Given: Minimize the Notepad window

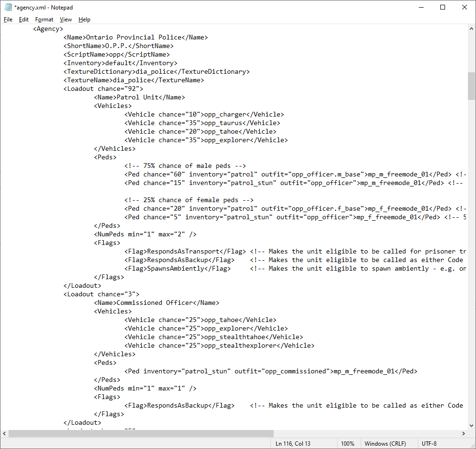Looking at the screenshot, I should [421, 7].
